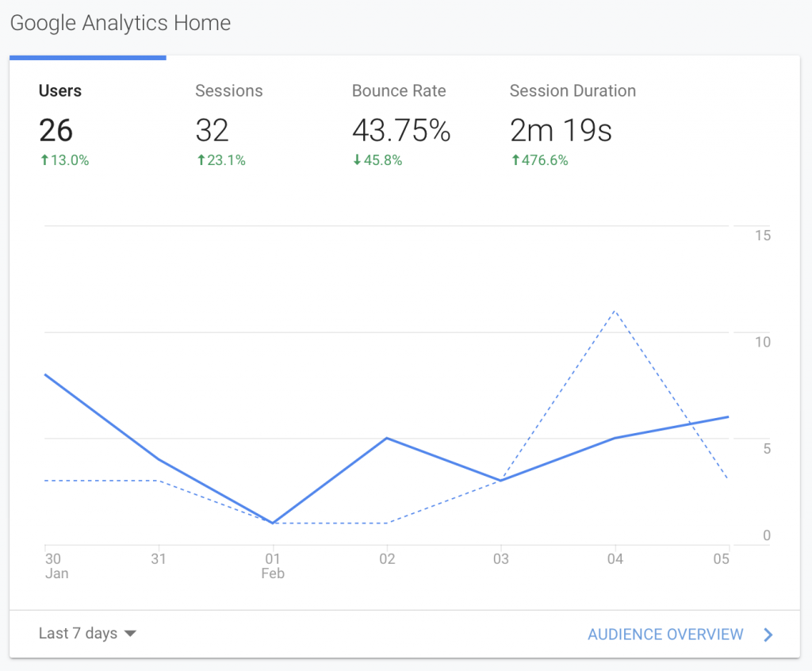The height and width of the screenshot is (671, 812).
Task: Expand the date selector arrow
Action: (x=132, y=634)
